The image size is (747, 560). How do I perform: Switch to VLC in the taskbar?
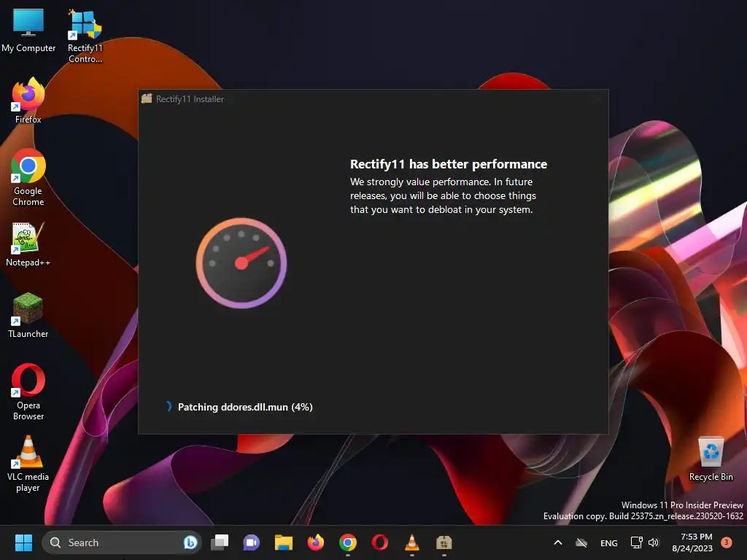click(x=412, y=542)
